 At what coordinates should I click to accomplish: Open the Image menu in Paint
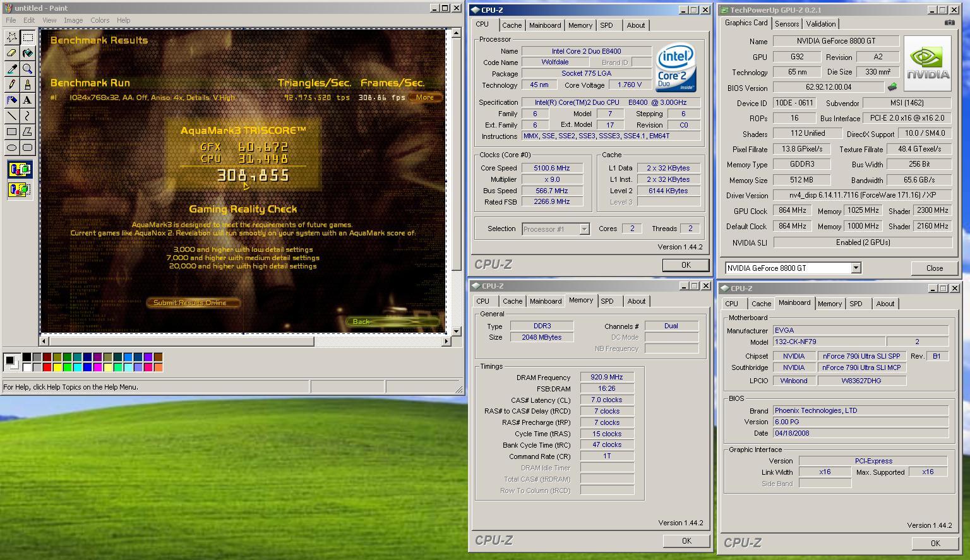pyautogui.click(x=73, y=20)
